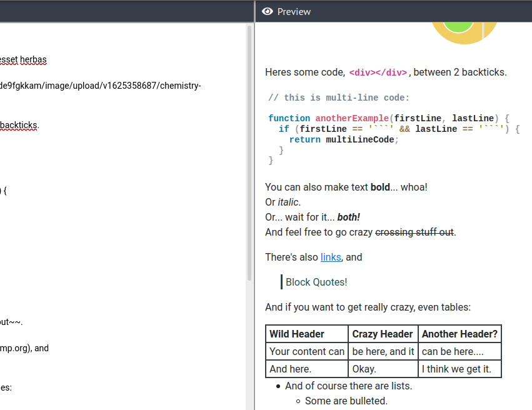The width and height of the screenshot is (532, 410).
Task: Click the 'Another Header?' table header
Action: point(459,334)
